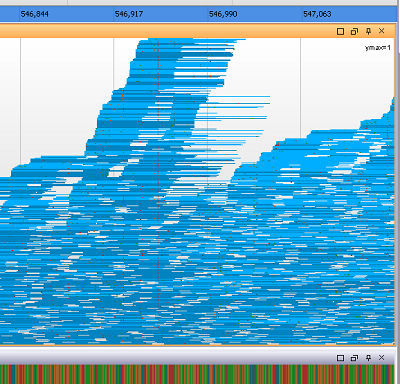Focus the gray bottom panel title bar
Image resolution: width=400 pixels, height=384 pixels.
click(167, 357)
